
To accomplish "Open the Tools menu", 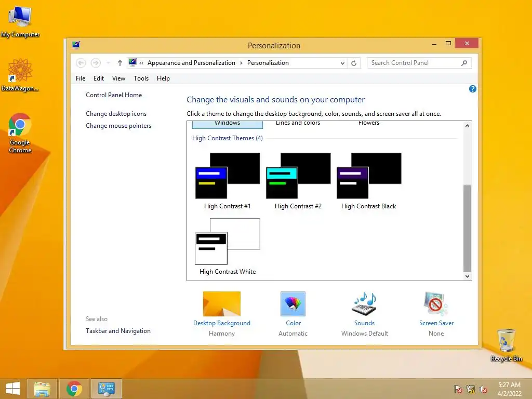I will tap(141, 78).
